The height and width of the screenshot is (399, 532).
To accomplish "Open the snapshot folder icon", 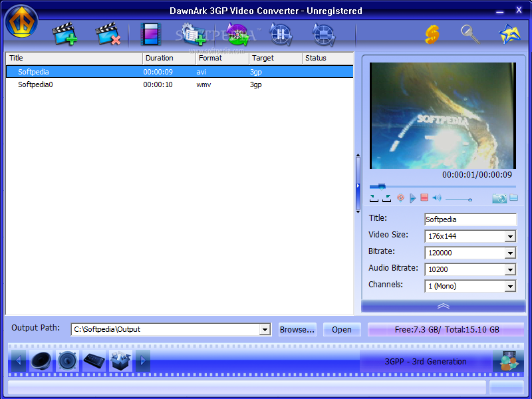I will pyautogui.click(x=513, y=198).
